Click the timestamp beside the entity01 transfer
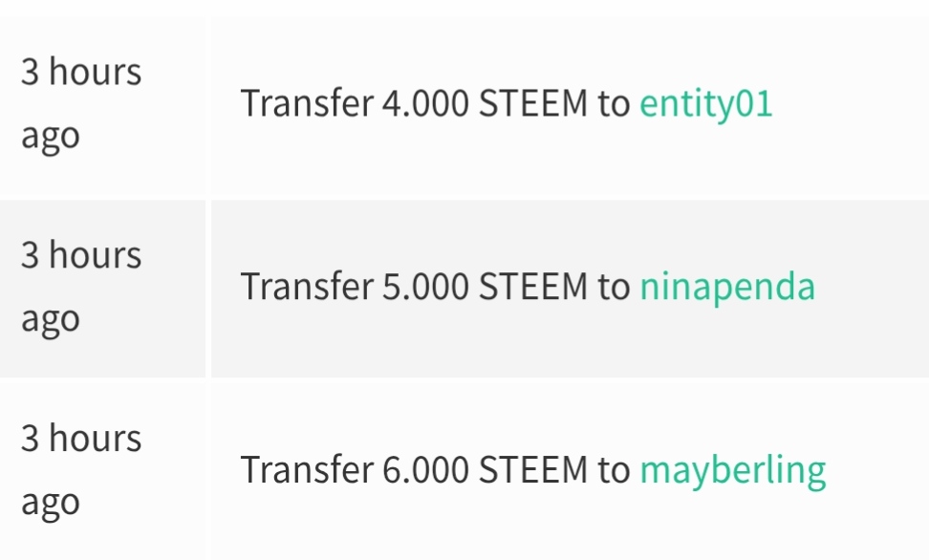This screenshot has width=929, height=560. [x=81, y=104]
